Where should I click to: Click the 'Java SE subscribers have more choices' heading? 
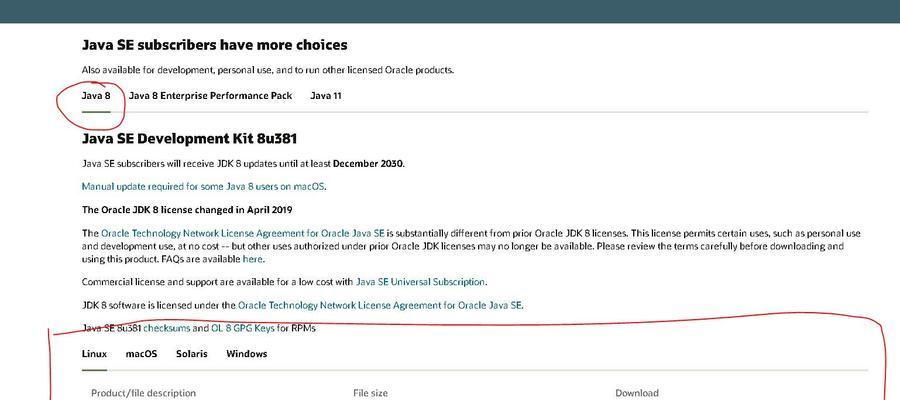tap(215, 45)
